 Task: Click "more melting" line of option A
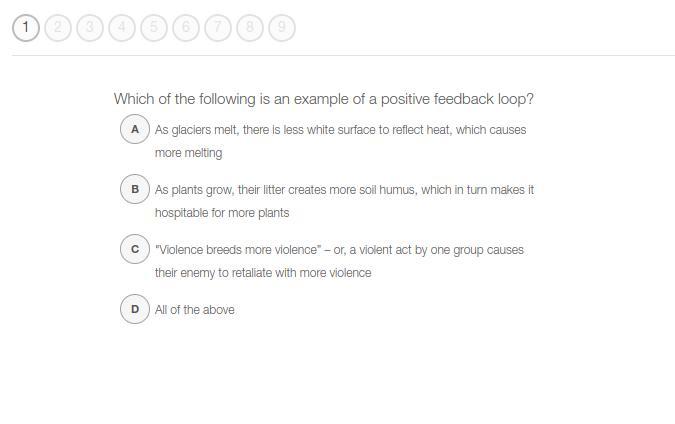tap(188, 153)
